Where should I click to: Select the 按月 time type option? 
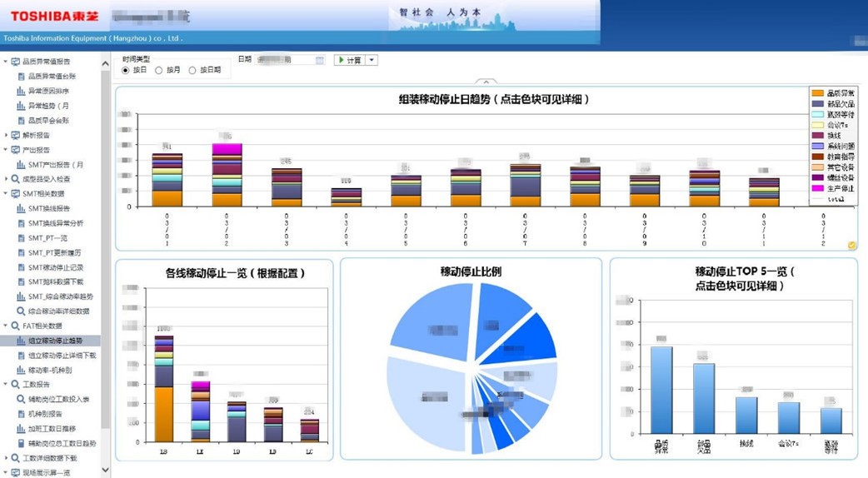click(x=159, y=70)
